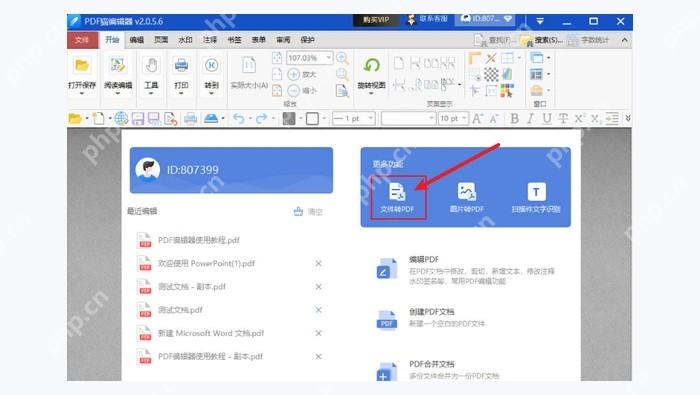Click the 实际大小(A) page icon

coord(249,66)
